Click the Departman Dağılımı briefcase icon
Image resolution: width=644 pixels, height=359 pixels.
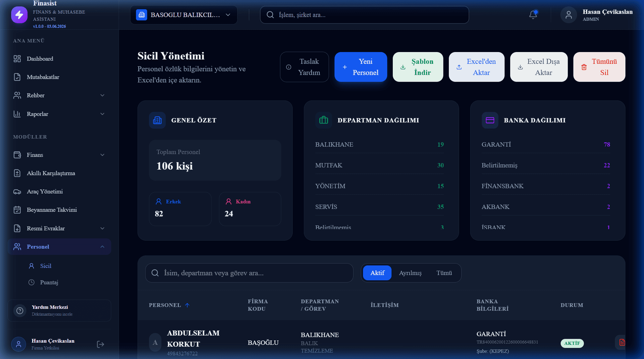324,120
